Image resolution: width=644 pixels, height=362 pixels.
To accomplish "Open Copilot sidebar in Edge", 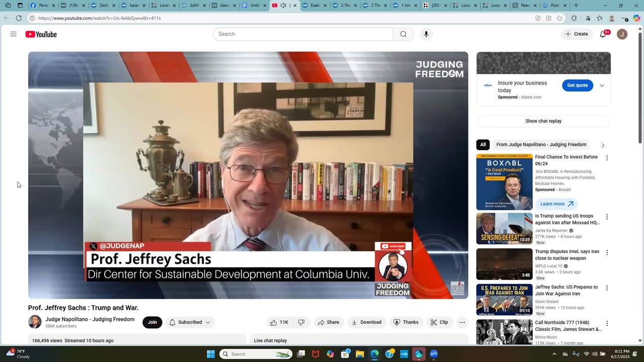I will [636, 18].
